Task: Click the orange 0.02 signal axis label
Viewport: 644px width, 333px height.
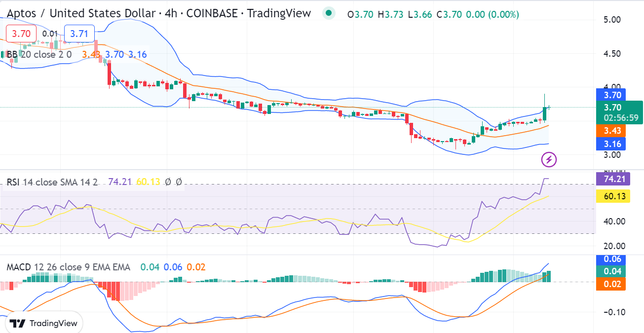Action: coord(611,284)
